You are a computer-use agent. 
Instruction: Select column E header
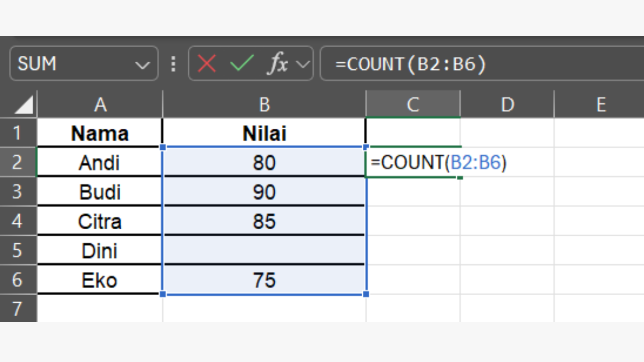pyautogui.click(x=601, y=104)
